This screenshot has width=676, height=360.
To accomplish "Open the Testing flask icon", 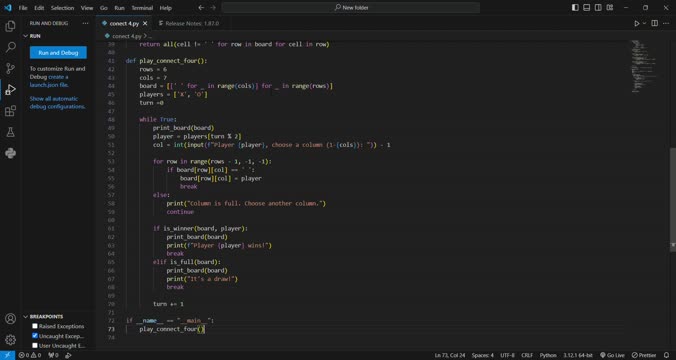I will click(x=10, y=132).
